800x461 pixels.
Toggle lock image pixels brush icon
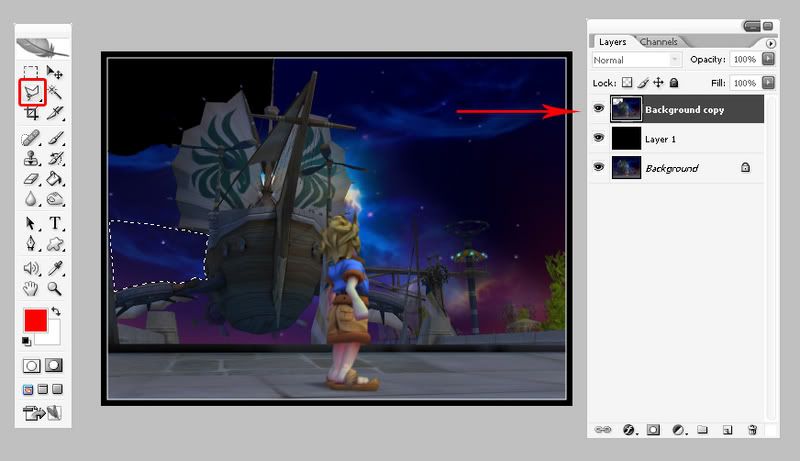(x=643, y=83)
